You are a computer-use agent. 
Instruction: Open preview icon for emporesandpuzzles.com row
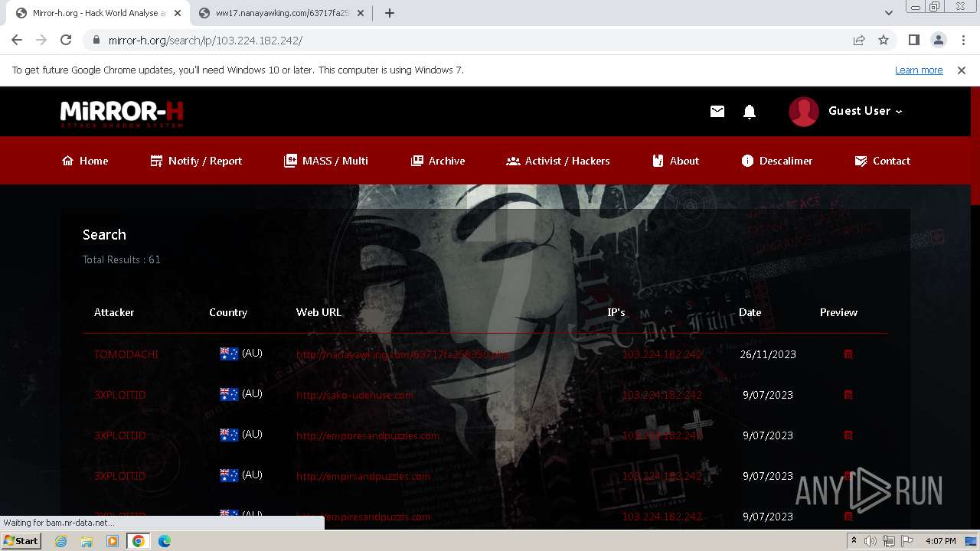[848, 435]
